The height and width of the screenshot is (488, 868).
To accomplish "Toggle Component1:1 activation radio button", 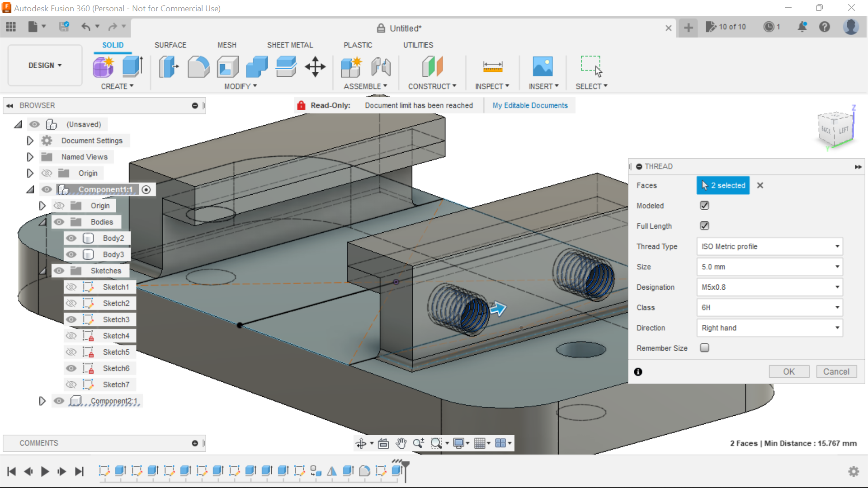I will (146, 190).
